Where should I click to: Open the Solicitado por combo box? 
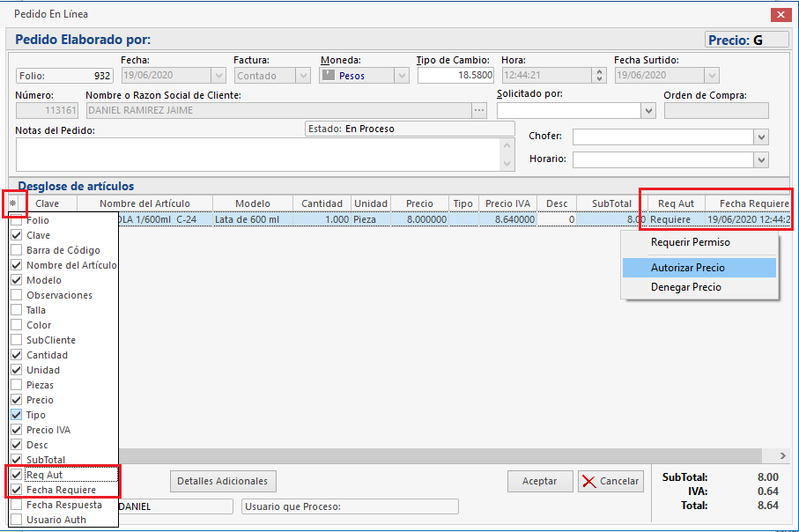click(648, 111)
